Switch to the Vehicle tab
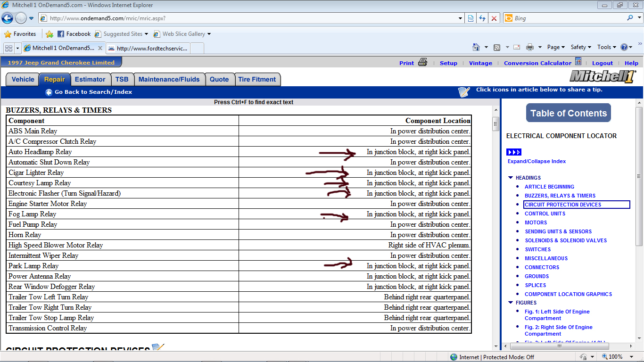644x362 pixels. coord(23,80)
